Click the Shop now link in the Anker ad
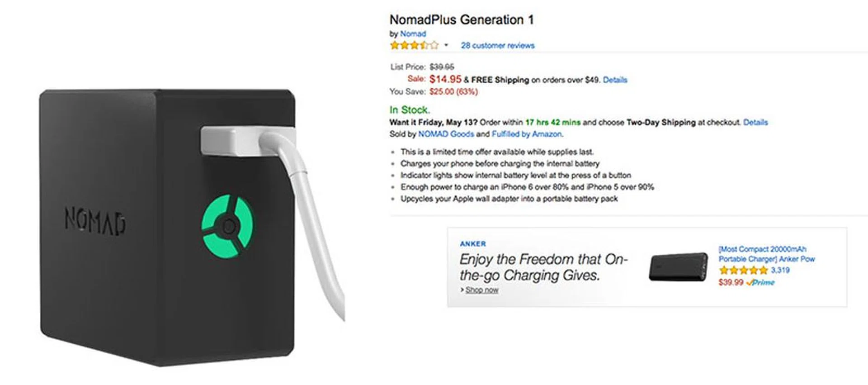The width and height of the screenshot is (868, 385). click(x=481, y=290)
